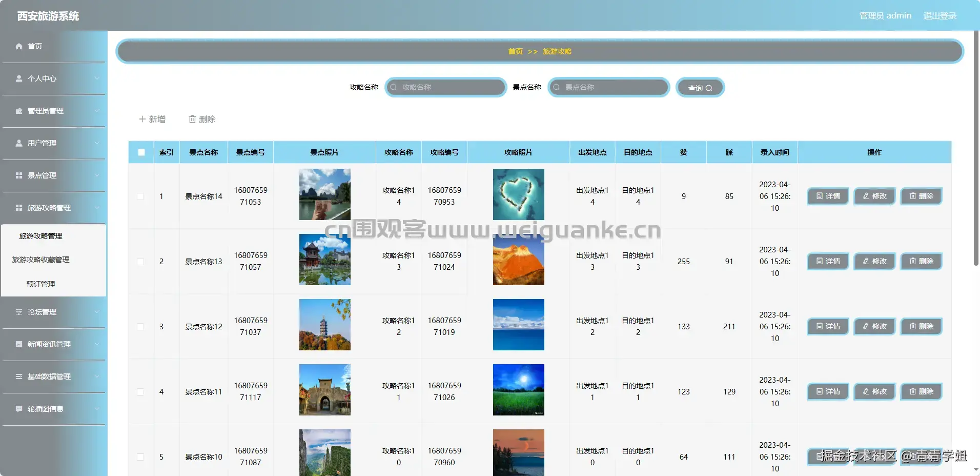
Task: Click the list icon beside 基础数据管理
Action: [19, 376]
